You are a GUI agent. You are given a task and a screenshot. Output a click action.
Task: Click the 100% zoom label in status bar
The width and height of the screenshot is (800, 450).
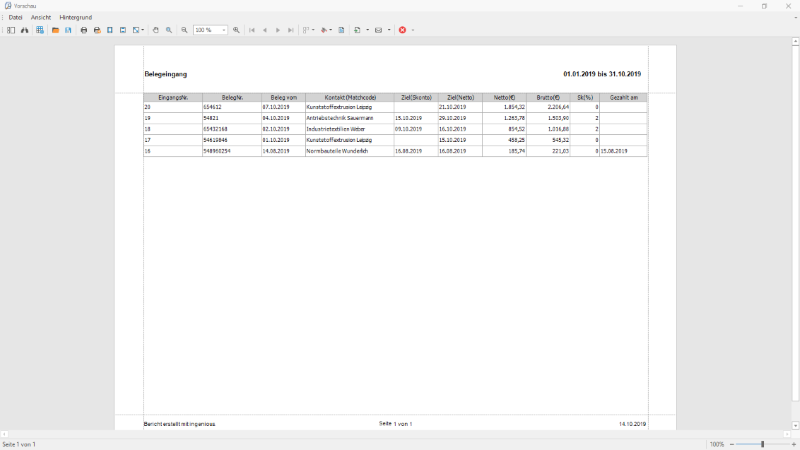717,444
